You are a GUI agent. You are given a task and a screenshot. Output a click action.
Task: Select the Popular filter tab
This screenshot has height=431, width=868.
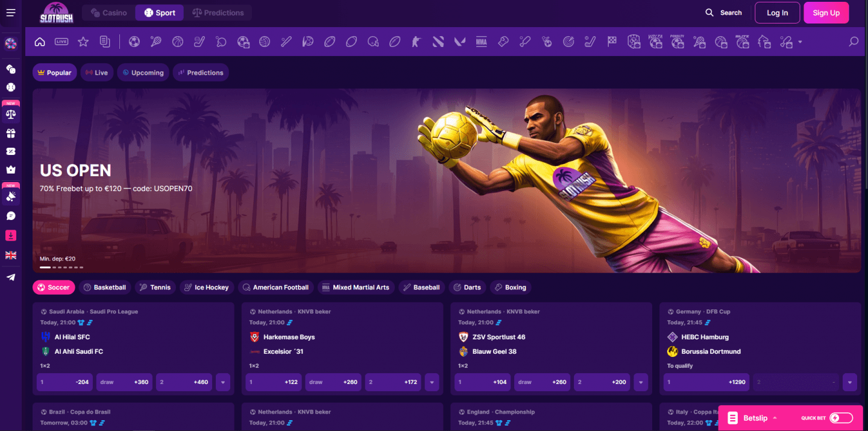point(55,72)
